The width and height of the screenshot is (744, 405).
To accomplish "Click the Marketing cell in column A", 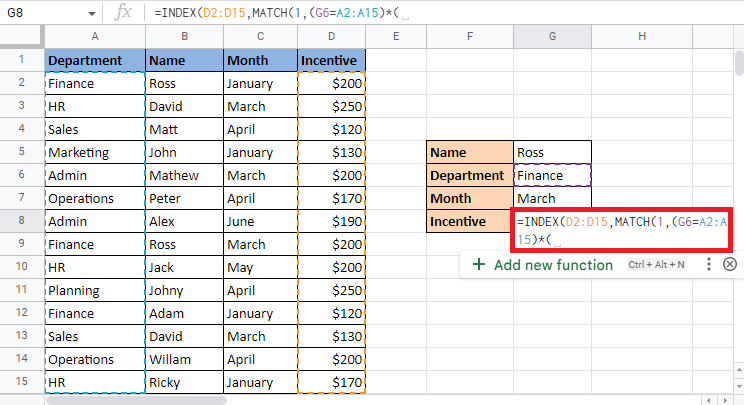I will (x=95, y=152).
